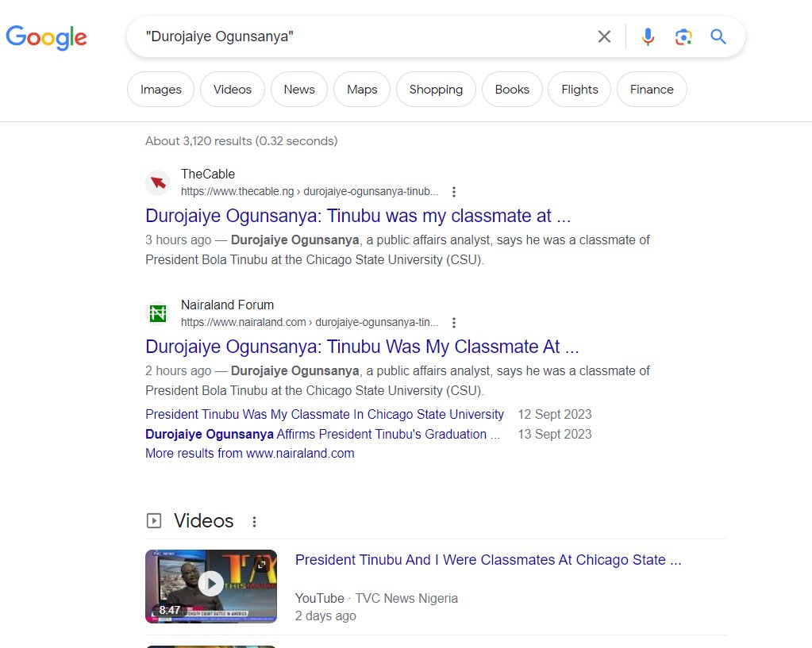Open 'President Tinubu Was My Classmate In Chicago' sublink
The height and width of the screenshot is (648, 812).
click(x=325, y=415)
